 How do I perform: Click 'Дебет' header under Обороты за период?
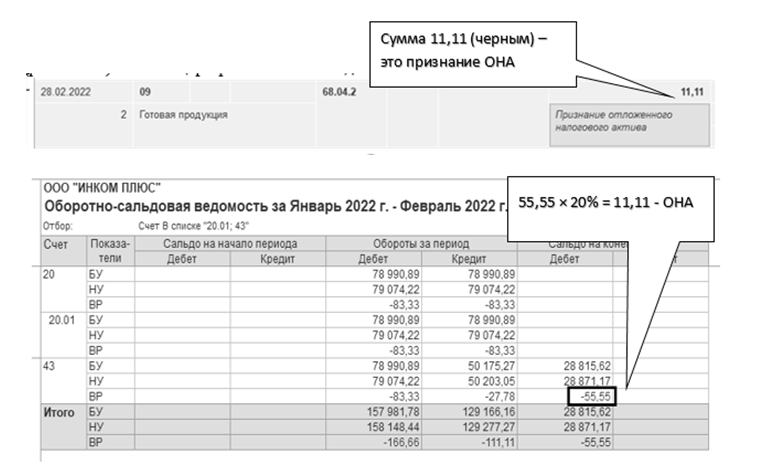tap(373, 259)
